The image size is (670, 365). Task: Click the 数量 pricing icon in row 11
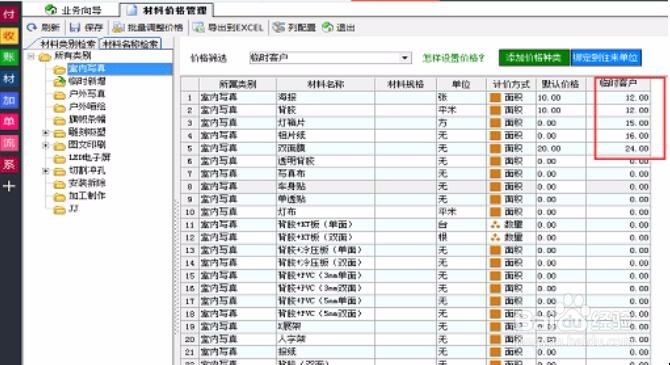pos(495,225)
